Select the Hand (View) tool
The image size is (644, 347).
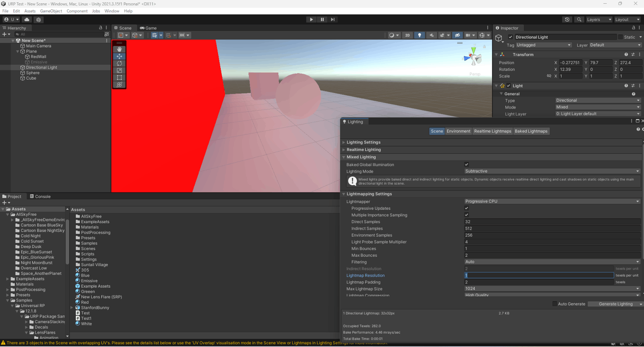pos(119,49)
